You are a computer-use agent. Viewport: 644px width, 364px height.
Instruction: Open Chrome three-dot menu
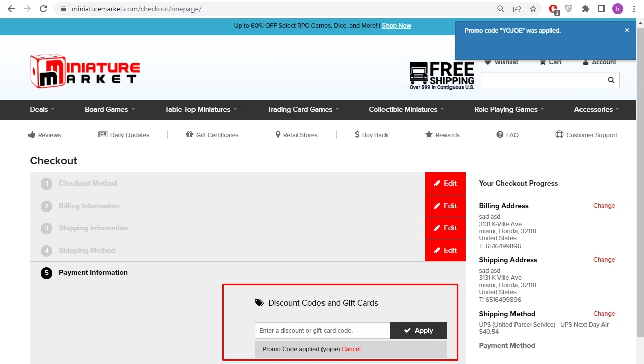[634, 9]
